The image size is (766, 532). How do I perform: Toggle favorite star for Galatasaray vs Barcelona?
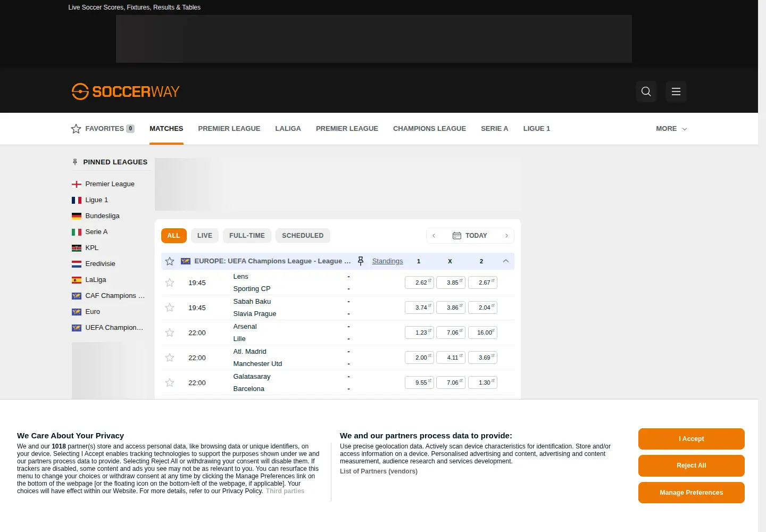click(170, 383)
